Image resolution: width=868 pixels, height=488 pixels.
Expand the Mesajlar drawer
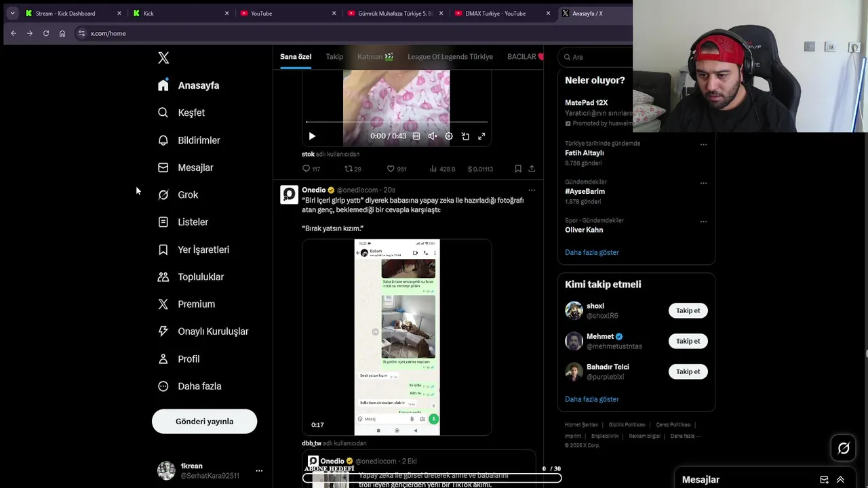click(840, 479)
